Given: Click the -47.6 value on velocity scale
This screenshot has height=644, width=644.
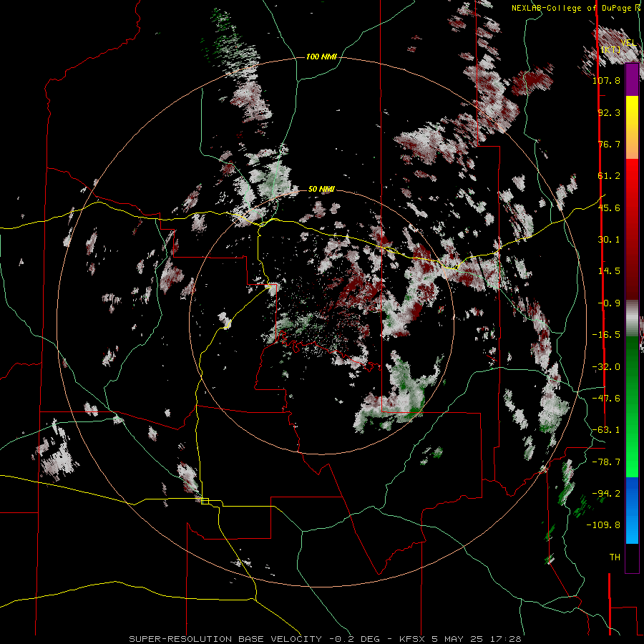Looking at the screenshot, I should (x=606, y=399).
